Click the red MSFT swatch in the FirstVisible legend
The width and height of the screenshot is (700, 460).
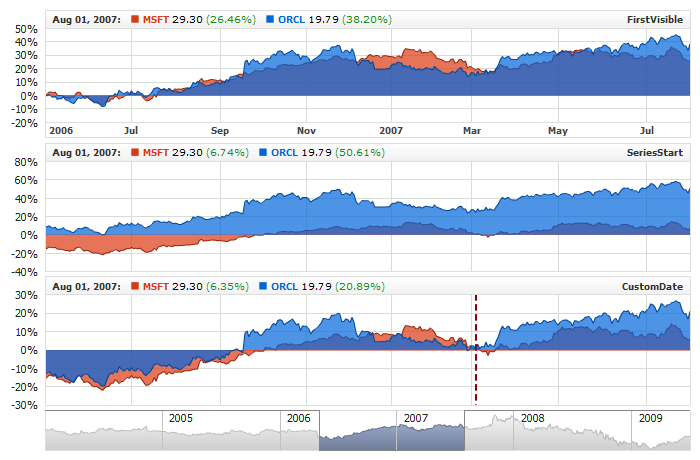pos(137,19)
